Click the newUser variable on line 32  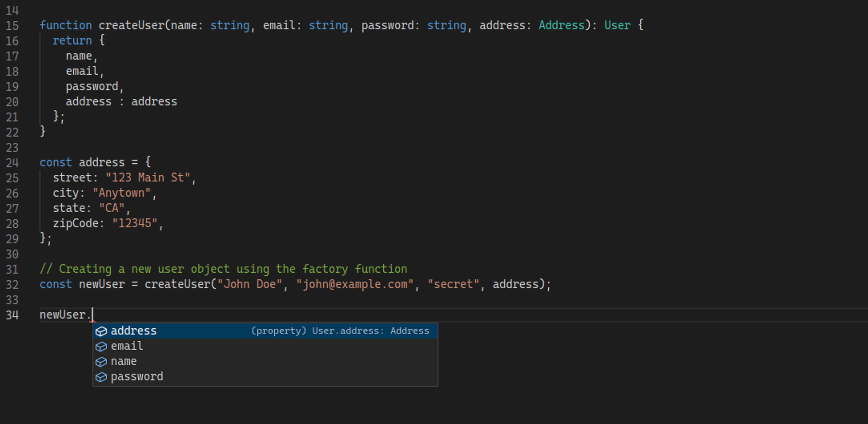[102, 284]
